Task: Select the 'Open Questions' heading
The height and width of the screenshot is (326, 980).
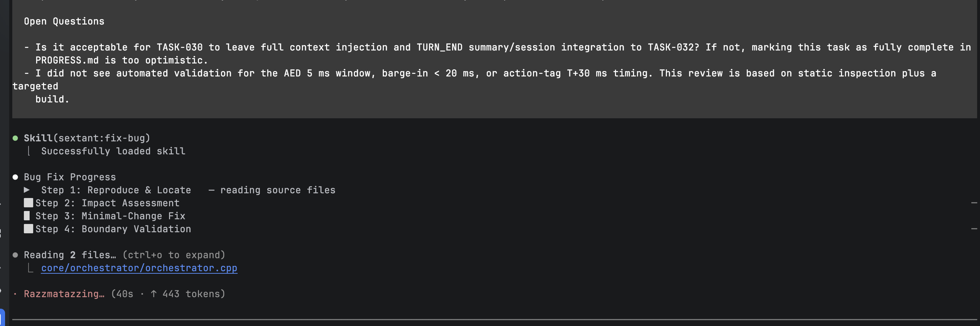Action: point(64,21)
